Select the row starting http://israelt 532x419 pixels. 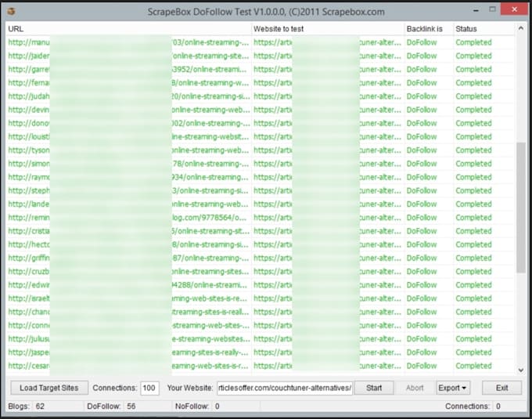261,298
